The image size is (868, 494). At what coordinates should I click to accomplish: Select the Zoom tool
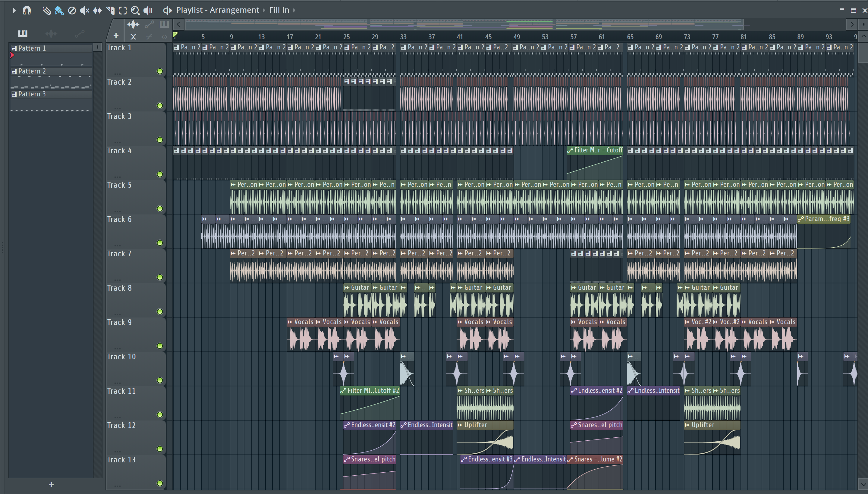coord(135,11)
